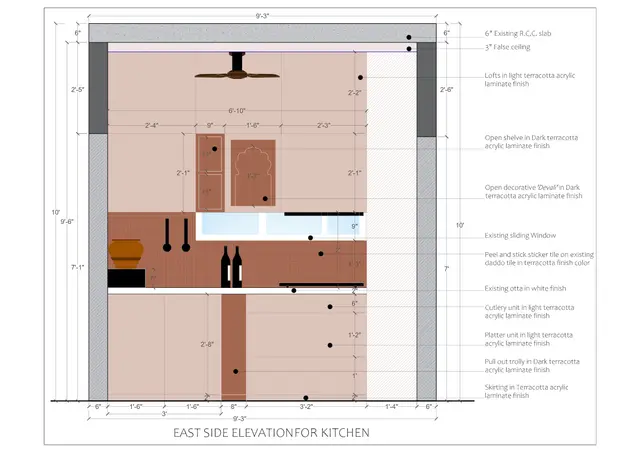The image size is (640, 452).
Task: Select the 1'-2" platter unit dimension
Action: point(354,335)
